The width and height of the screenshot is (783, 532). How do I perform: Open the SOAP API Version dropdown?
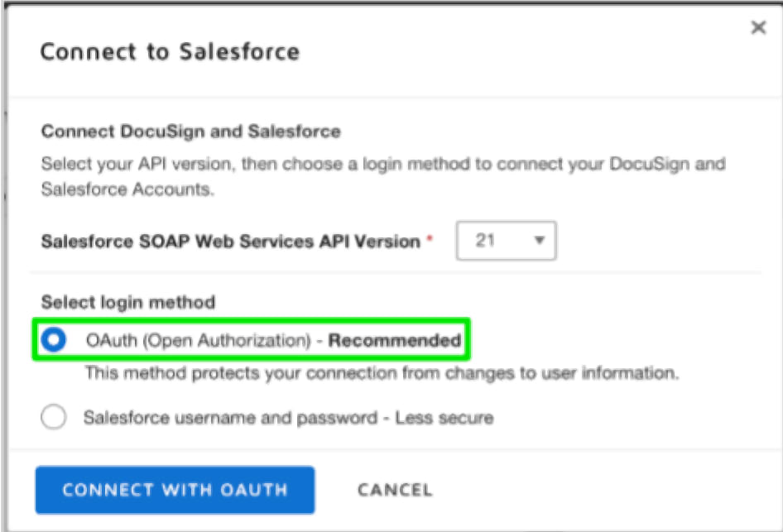tap(506, 241)
